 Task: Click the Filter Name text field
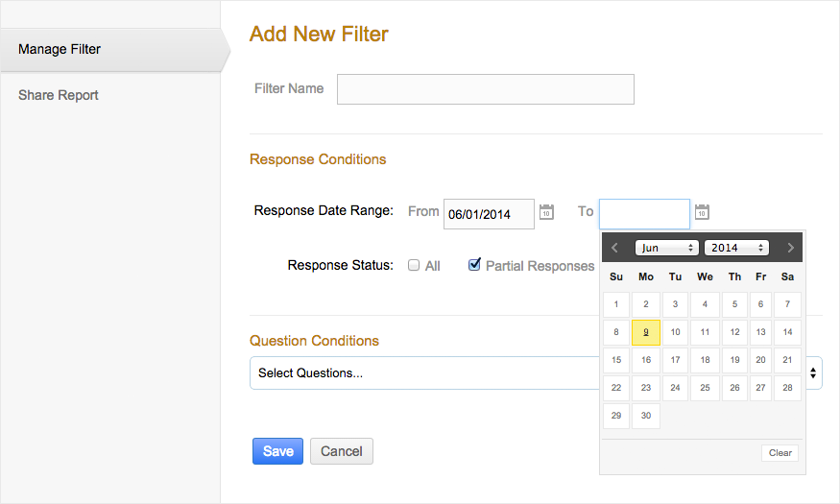(x=485, y=89)
